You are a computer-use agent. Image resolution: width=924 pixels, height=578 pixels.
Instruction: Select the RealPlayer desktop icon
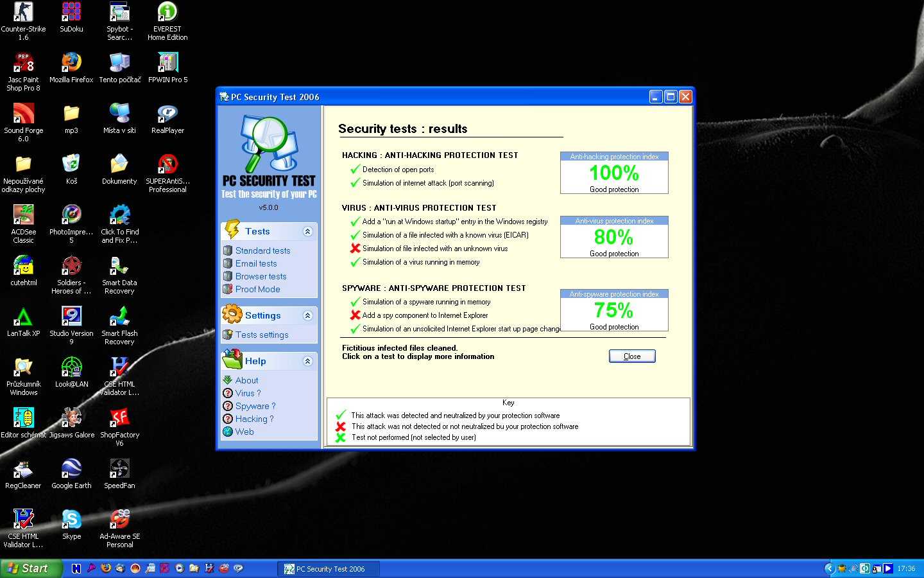tap(167, 118)
